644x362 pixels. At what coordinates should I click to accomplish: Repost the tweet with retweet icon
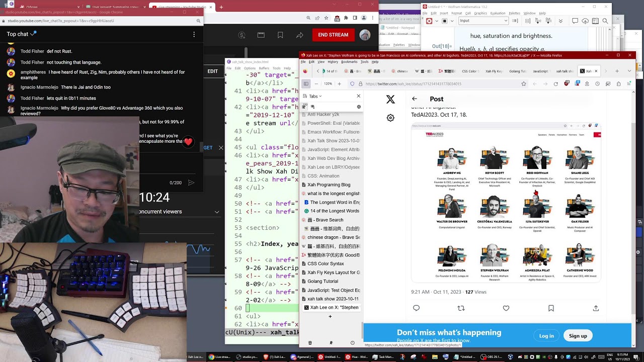[x=461, y=308]
